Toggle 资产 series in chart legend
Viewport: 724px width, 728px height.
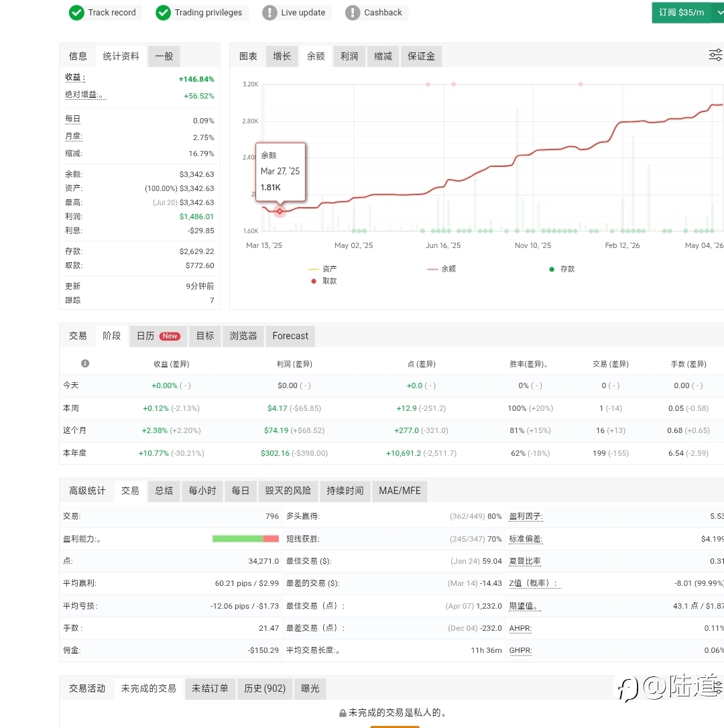pos(322,269)
